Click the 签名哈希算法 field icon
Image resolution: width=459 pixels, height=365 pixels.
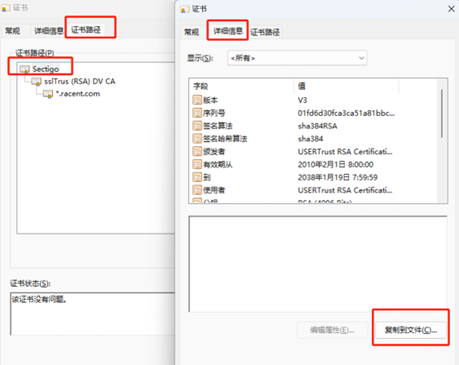click(197, 139)
